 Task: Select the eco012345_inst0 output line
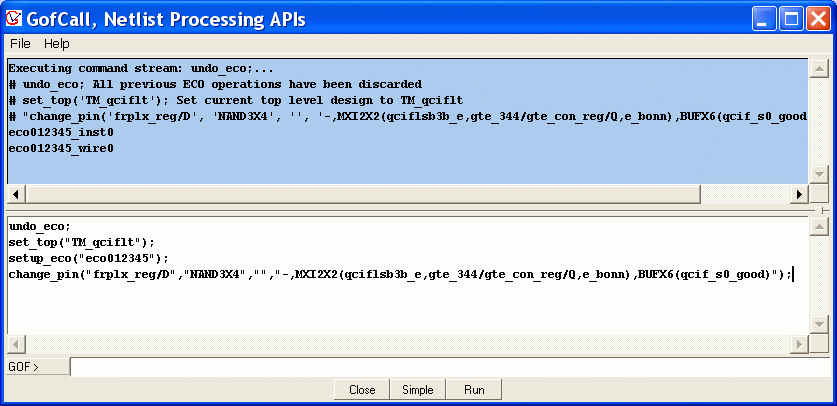[x=61, y=132]
